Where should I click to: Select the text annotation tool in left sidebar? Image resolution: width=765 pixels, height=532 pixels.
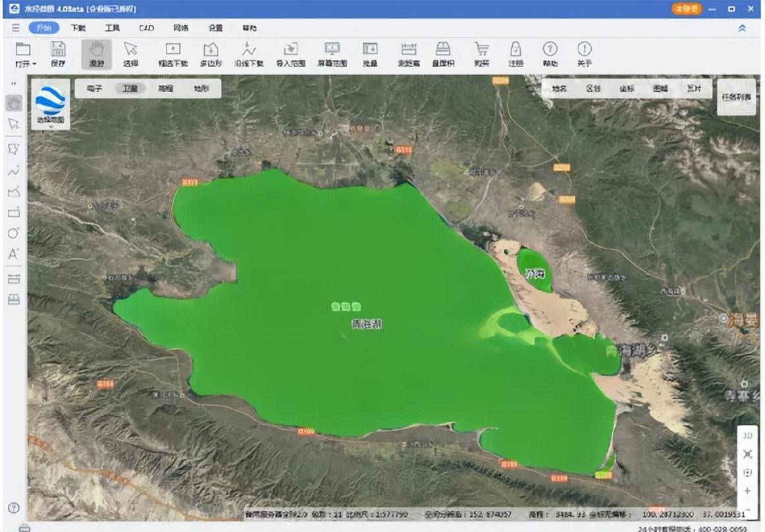pyautogui.click(x=13, y=253)
